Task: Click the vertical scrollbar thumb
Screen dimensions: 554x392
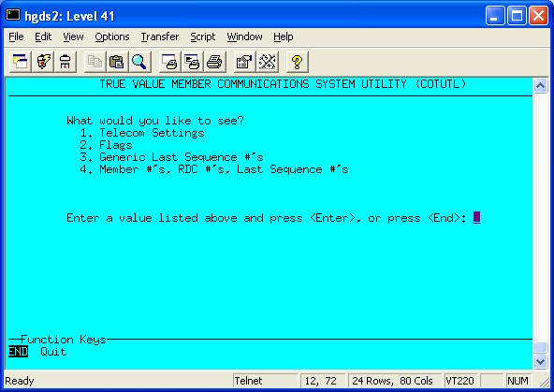Action: point(541,347)
